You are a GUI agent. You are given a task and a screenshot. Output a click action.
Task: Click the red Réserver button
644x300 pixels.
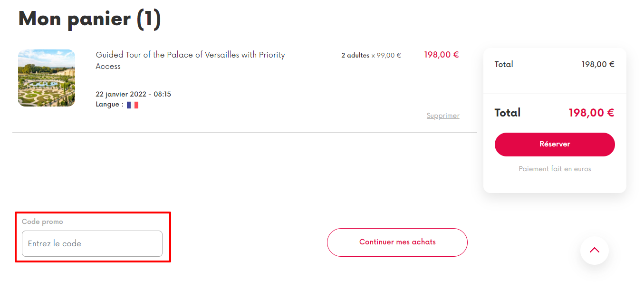pyautogui.click(x=555, y=144)
